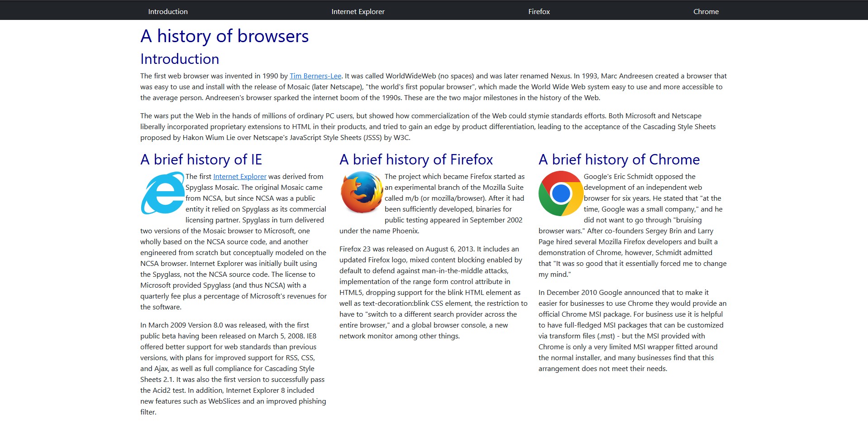Click the paragraph starting "The first web browser"

433,87
